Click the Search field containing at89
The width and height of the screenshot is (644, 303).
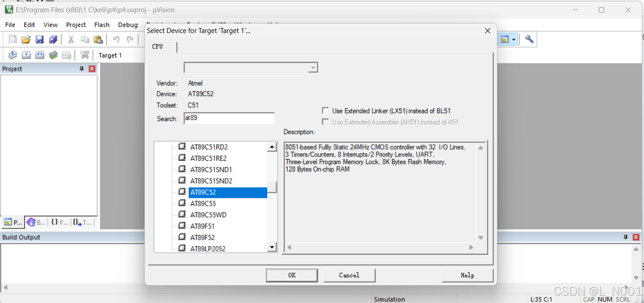[x=229, y=118]
